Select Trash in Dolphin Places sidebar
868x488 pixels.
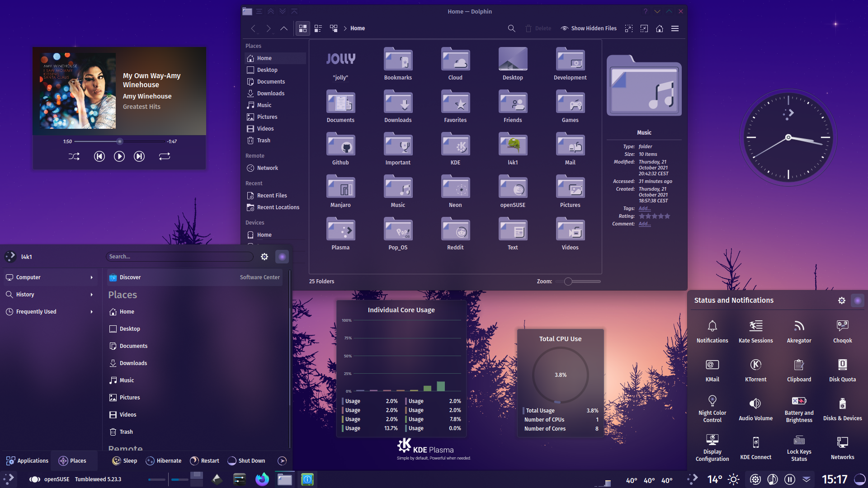coord(275,141)
